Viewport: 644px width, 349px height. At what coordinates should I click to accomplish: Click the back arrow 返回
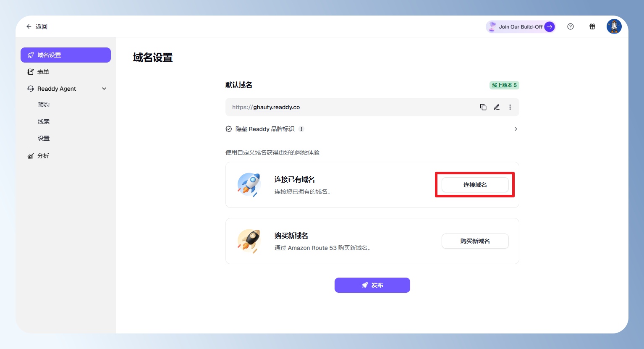point(37,26)
